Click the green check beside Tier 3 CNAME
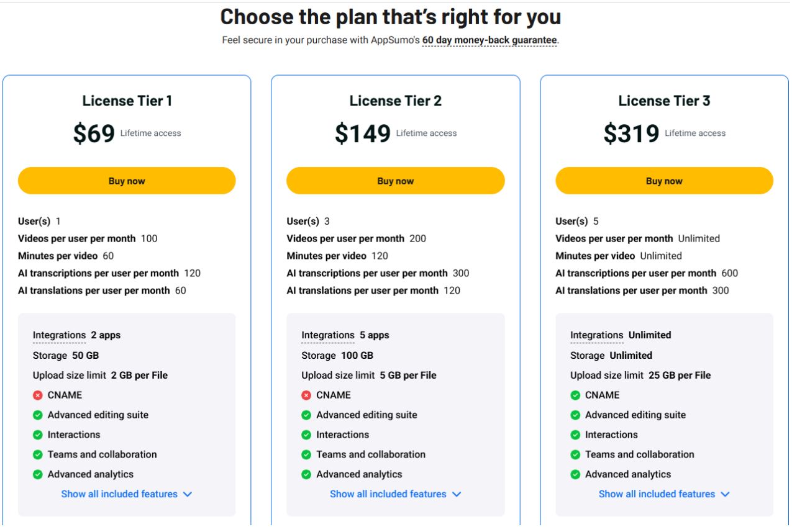This screenshot has width=792, height=532. (576, 395)
